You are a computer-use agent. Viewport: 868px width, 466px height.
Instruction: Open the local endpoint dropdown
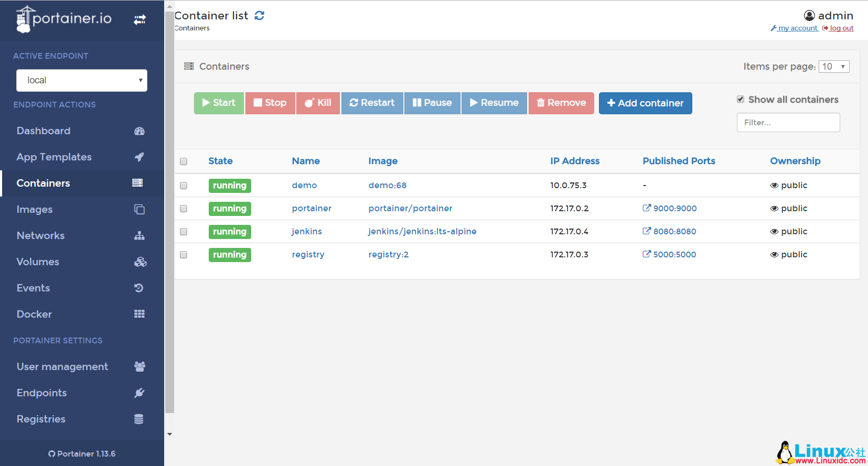coord(82,80)
